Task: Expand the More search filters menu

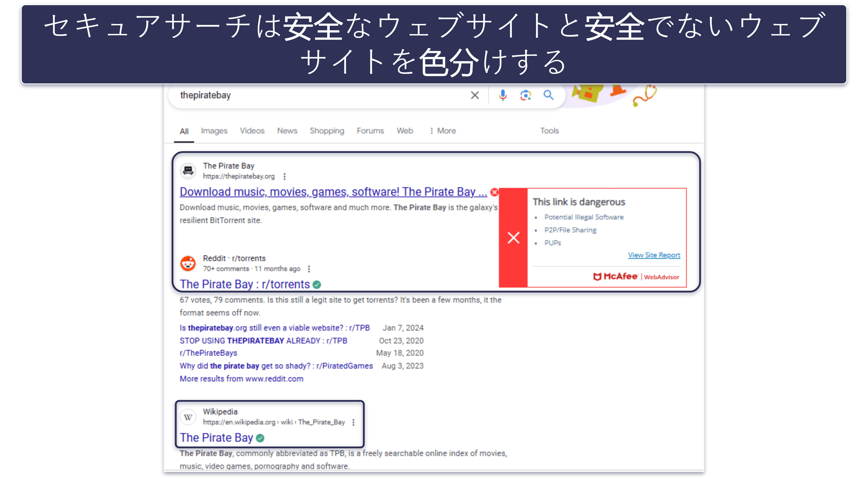Action: [443, 131]
